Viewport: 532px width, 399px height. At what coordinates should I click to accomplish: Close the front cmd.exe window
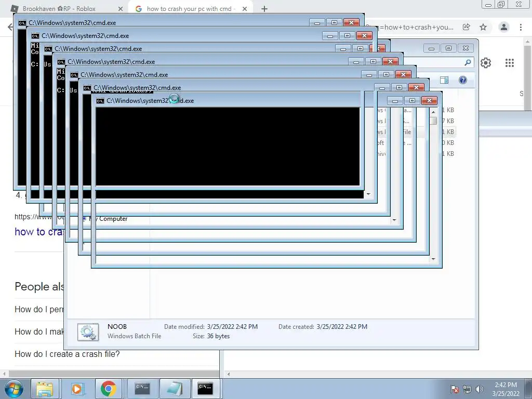pos(430,101)
